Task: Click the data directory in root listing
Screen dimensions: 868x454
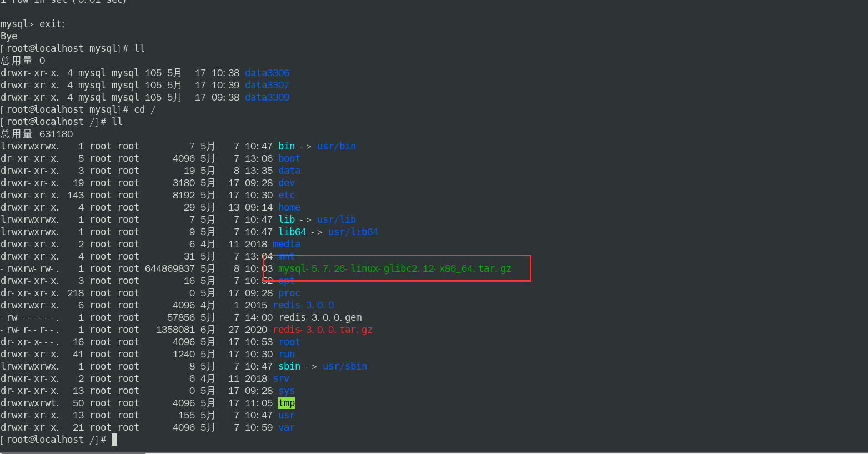Action: coord(289,171)
